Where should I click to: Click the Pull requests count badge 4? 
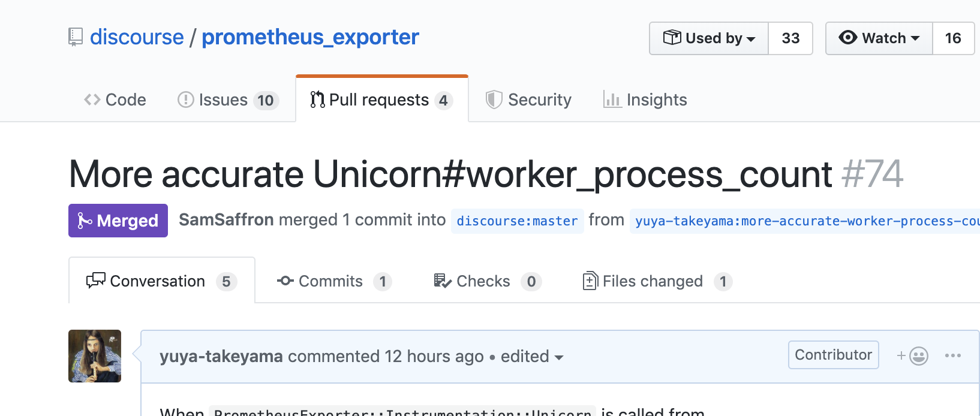pos(443,100)
